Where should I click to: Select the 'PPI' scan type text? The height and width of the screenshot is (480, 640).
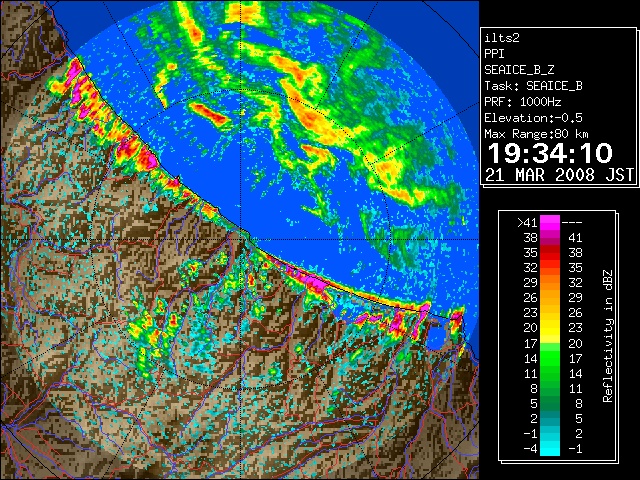click(494, 54)
